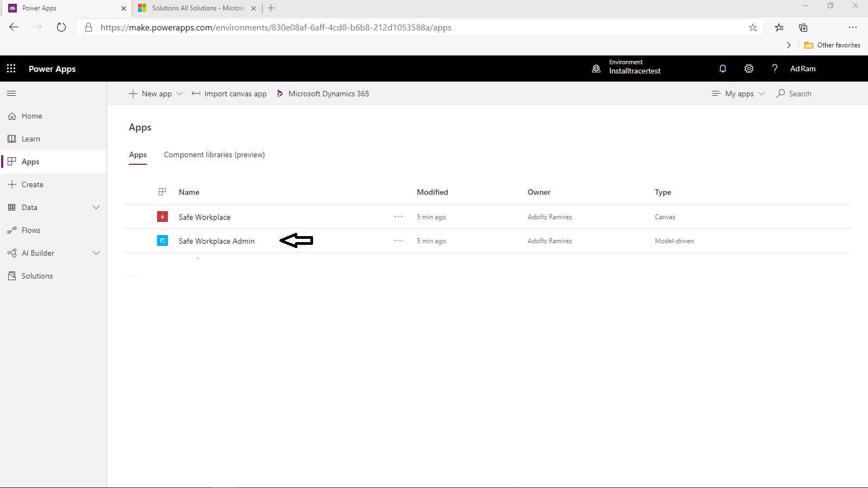Click the Safe Workplace red app icon
Image resolution: width=868 pixels, height=488 pixels.
click(x=163, y=217)
